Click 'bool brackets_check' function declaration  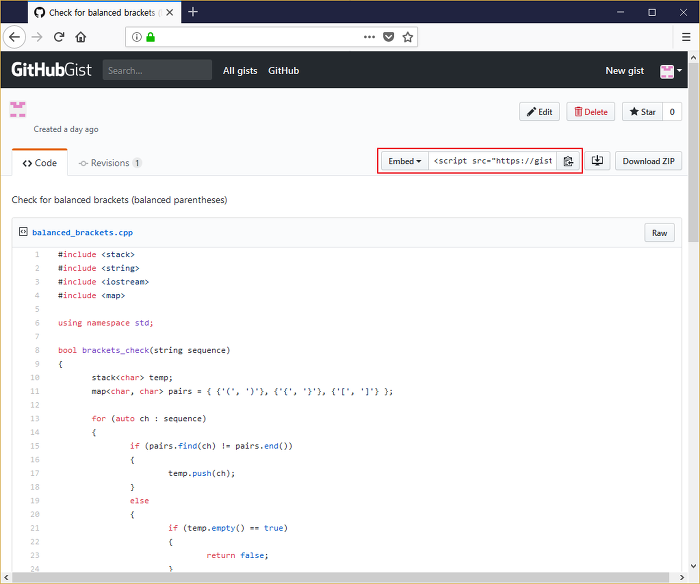coord(144,350)
